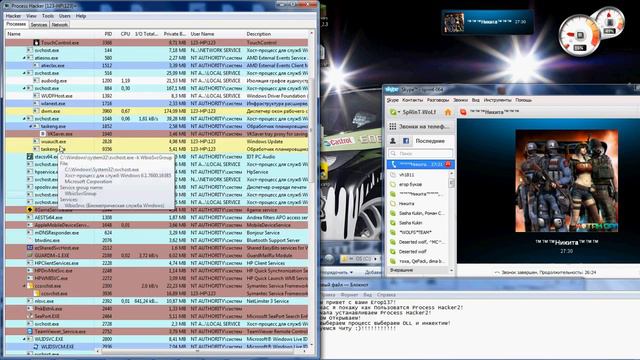Image resolution: width=640 pixels, height=360 pixels.
Task: Click the ccsvchst.exe icon for PID 2300
Action: 30,286
